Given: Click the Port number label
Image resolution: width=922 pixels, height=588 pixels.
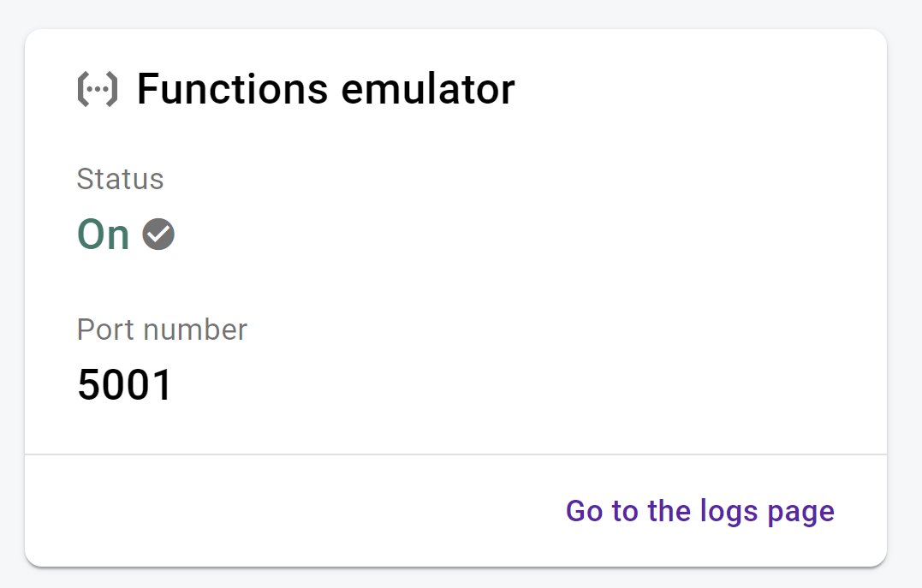Looking at the screenshot, I should [162, 330].
